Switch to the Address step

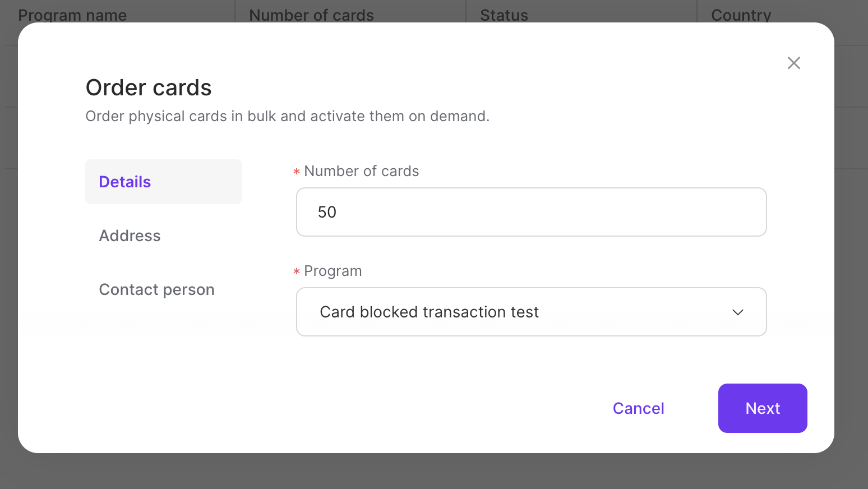tap(130, 236)
